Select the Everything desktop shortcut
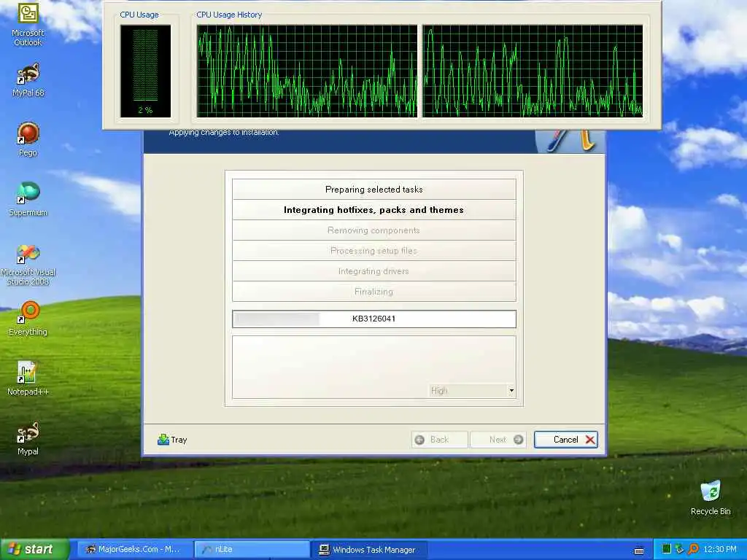The width and height of the screenshot is (747, 560). tap(28, 319)
